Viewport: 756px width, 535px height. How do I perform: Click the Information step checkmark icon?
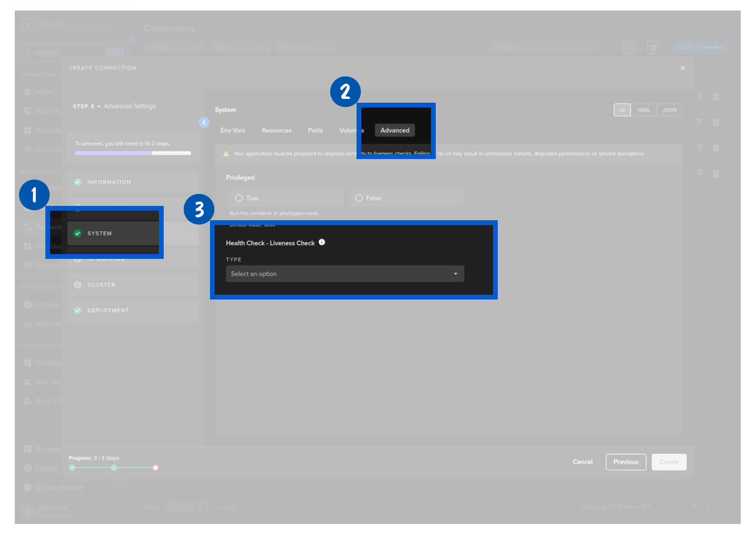tap(78, 182)
